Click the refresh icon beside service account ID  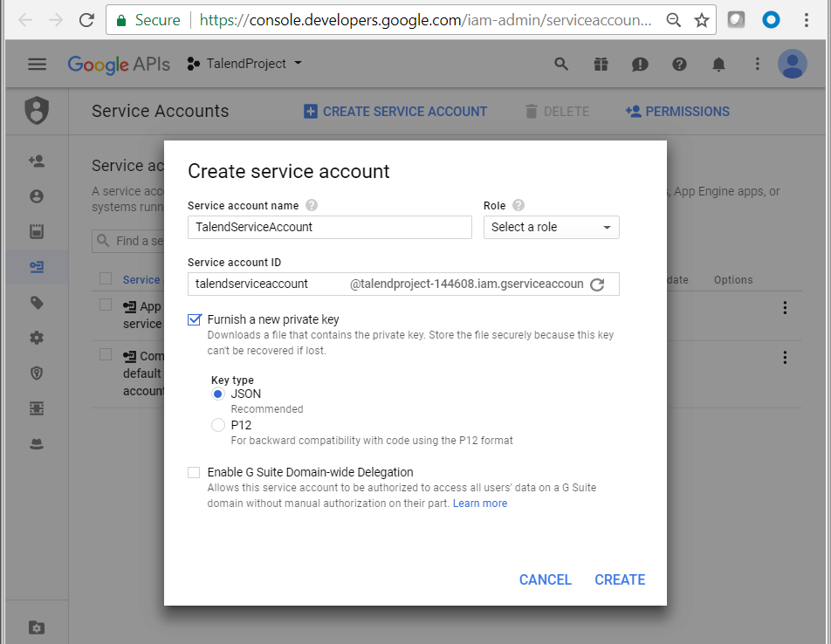(x=597, y=284)
